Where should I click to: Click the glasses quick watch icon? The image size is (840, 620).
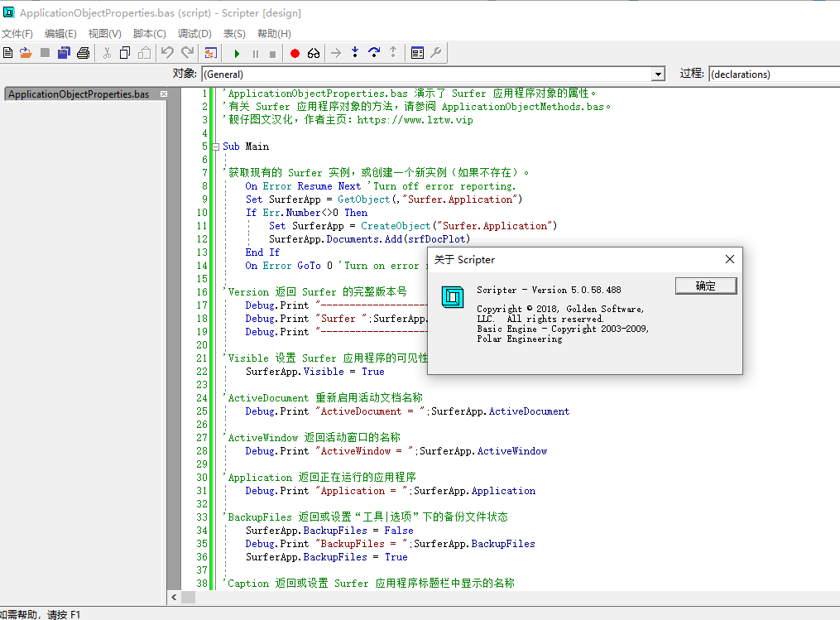coord(314,54)
